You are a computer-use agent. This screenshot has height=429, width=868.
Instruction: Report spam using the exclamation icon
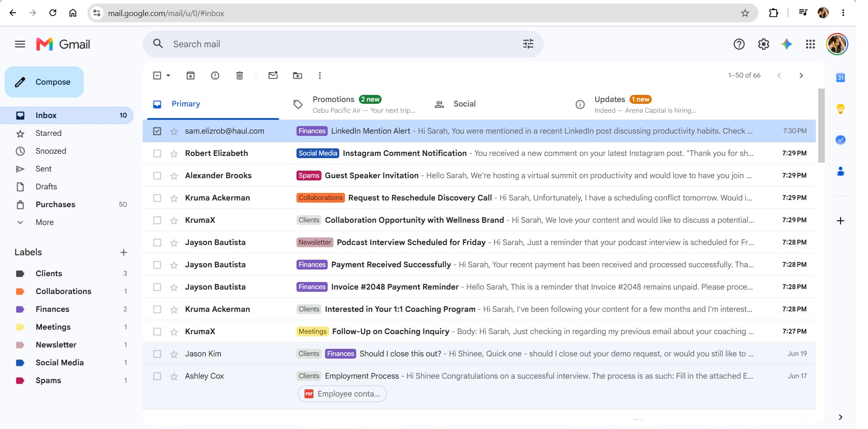[215, 76]
